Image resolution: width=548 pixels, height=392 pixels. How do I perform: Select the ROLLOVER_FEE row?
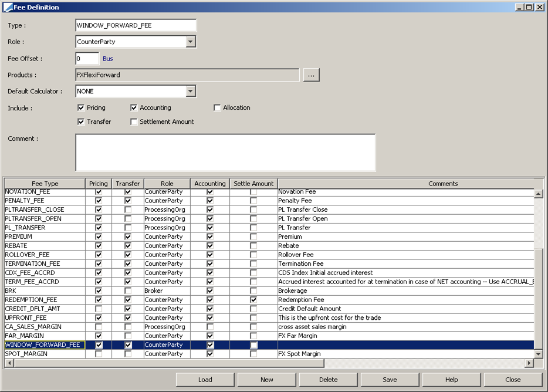point(269,255)
